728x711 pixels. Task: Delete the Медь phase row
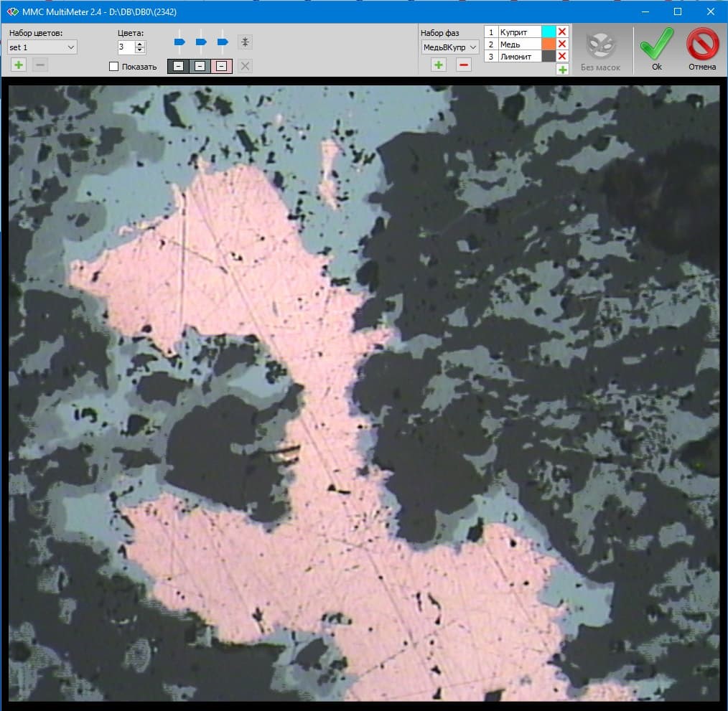pos(562,44)
